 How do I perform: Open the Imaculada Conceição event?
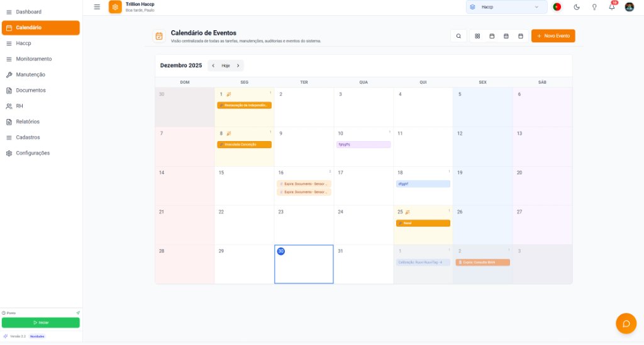(x=245, y=145)
